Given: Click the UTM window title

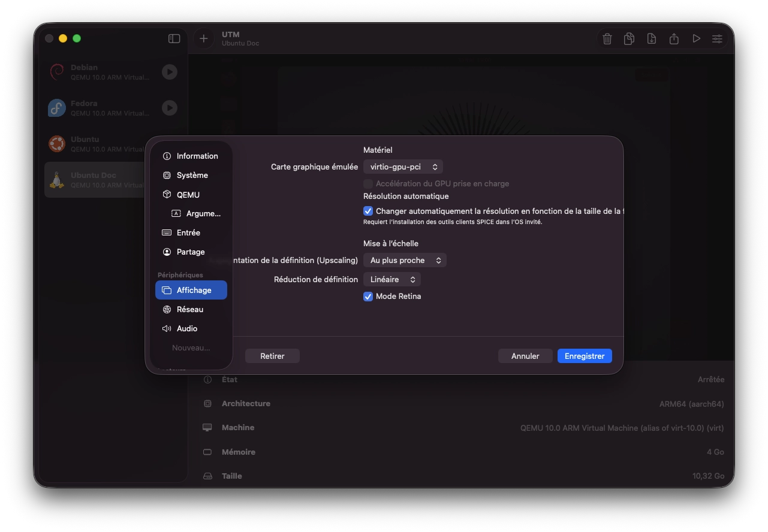Looking at the screenshot, I should click(x=231, y=35).
